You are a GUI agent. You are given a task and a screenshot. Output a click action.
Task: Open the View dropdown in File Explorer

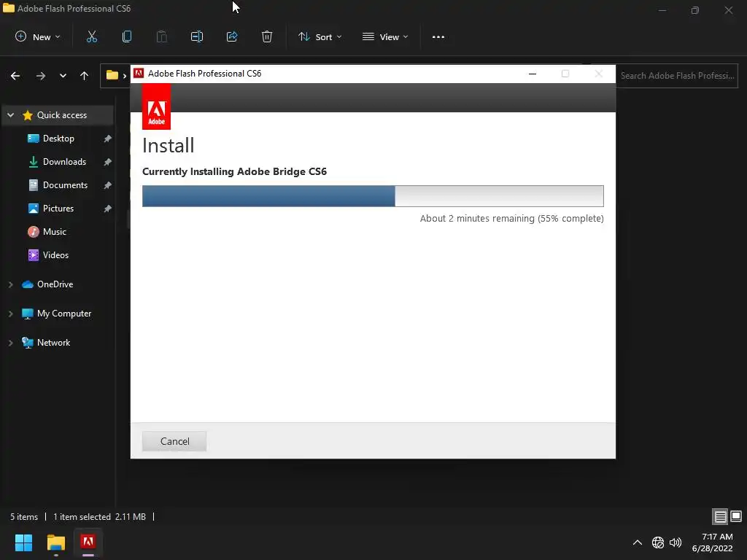click(x=385, y=36)
